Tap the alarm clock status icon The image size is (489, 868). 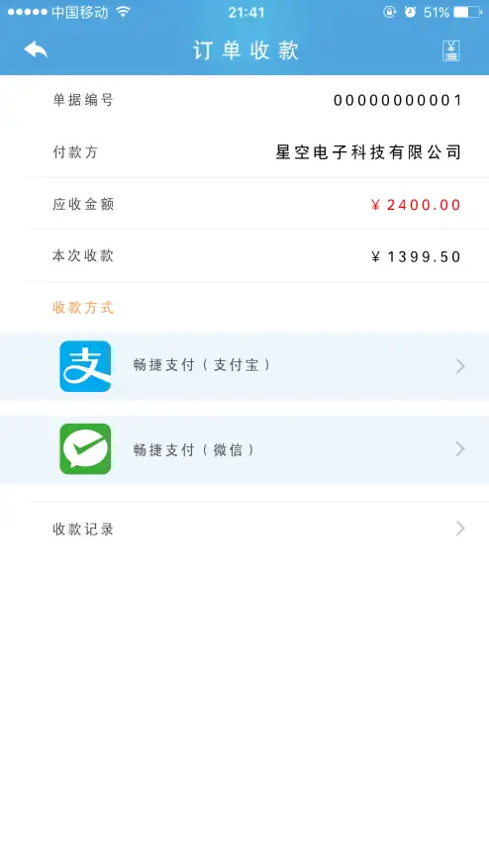tap(410, 12)
